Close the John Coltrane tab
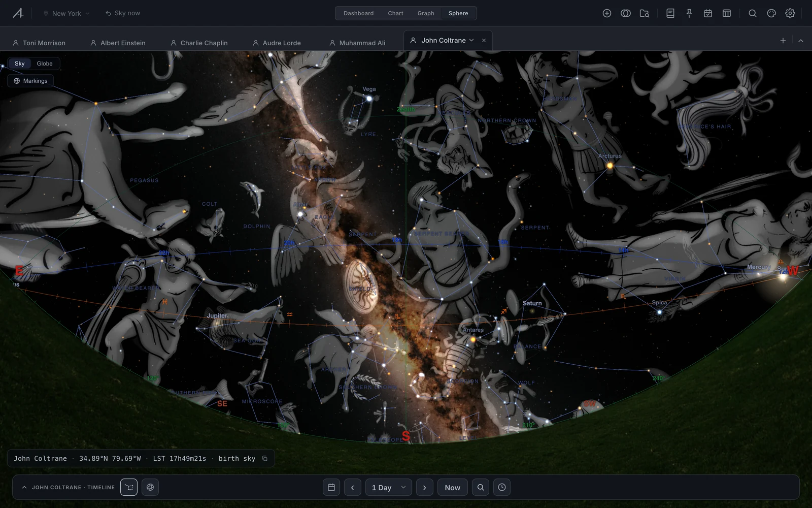The image size is (812, 508). point(484,40)
